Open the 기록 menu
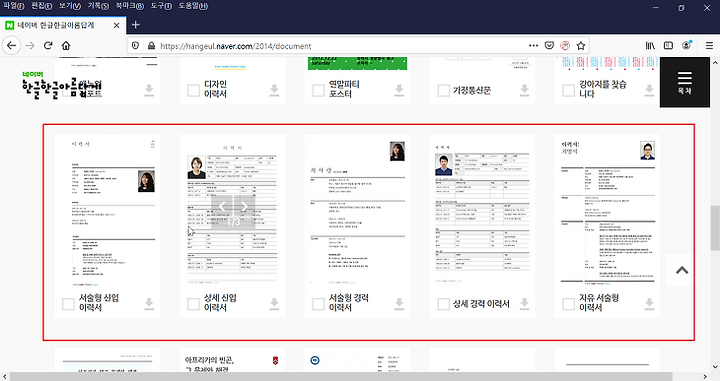 pyautogui.click(x=98, y=6)
